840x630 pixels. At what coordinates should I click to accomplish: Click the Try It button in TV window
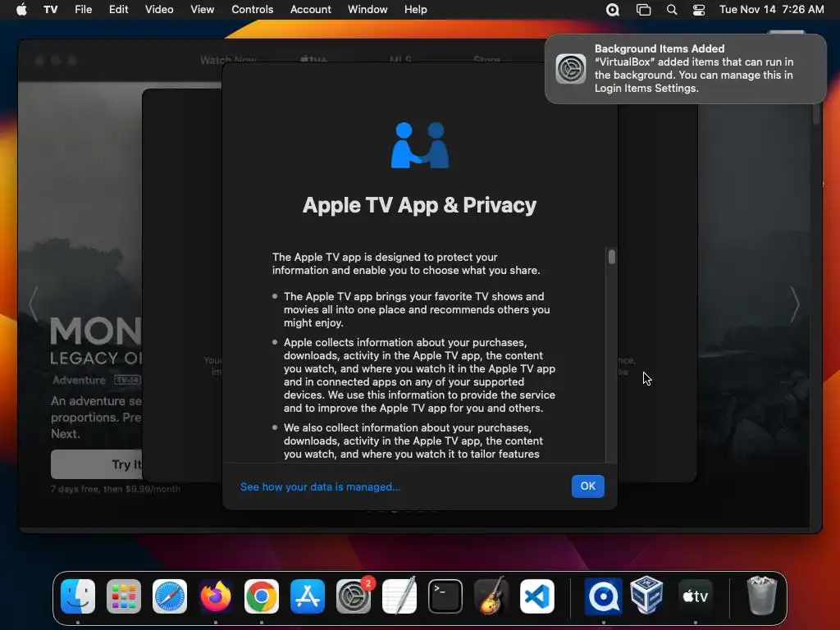(x=97, y=464)
